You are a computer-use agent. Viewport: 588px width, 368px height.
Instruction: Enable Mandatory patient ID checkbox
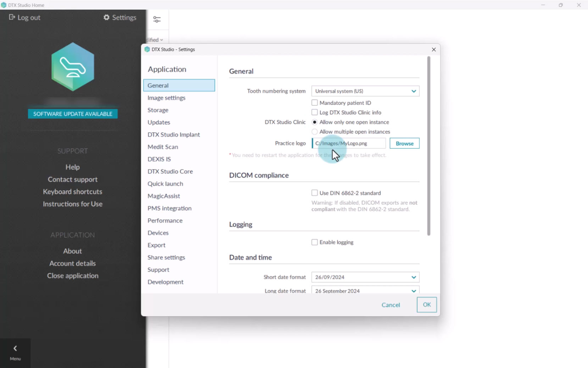315,103
